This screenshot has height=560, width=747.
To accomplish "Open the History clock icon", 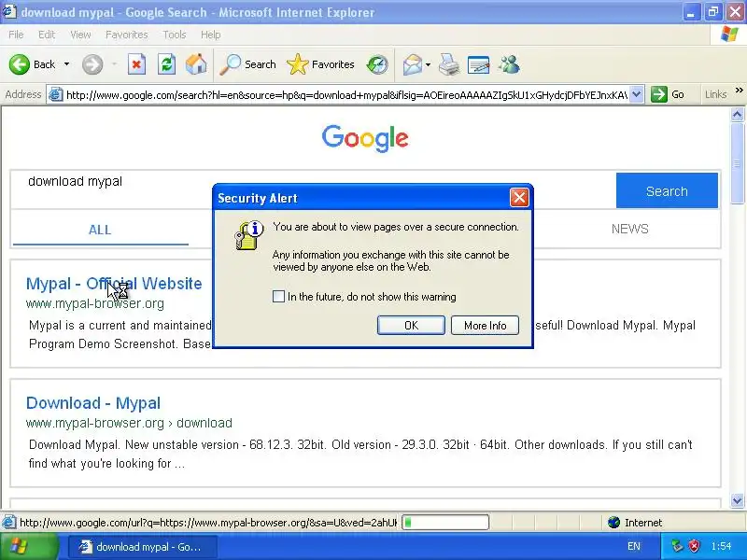I will click(377, 64).
